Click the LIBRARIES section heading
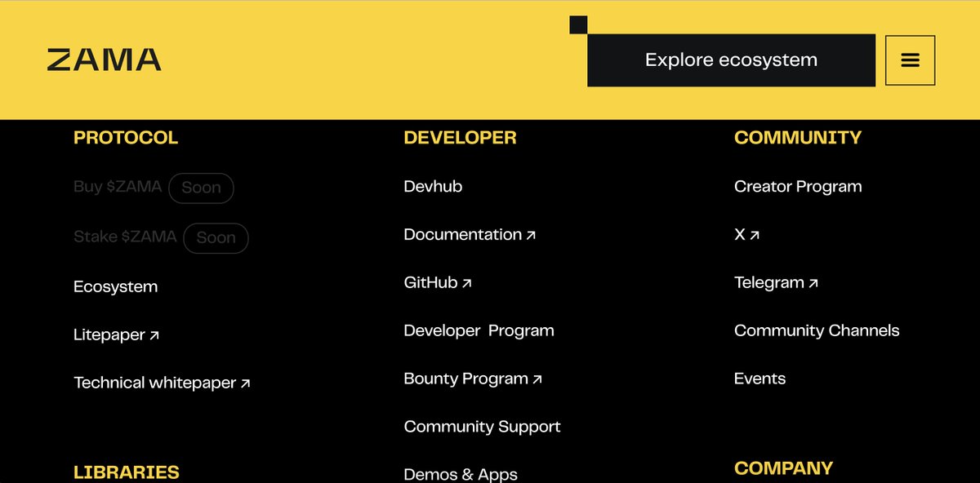980x483 pixels. pos(127,472)
